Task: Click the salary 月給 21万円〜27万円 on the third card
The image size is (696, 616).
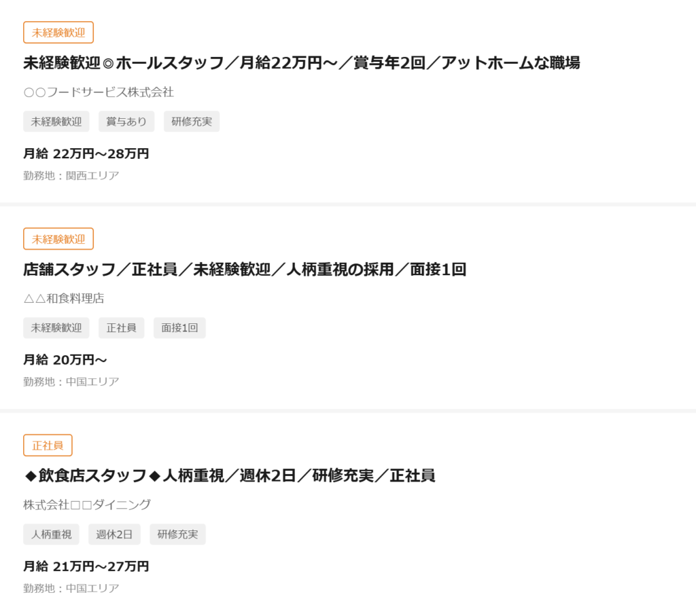Action: tap(86, 566)
